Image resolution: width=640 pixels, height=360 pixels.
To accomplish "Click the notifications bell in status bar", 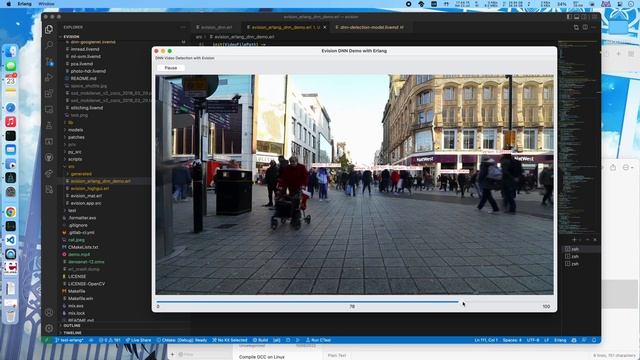I will pyautogui.click(x=594, y=340).
